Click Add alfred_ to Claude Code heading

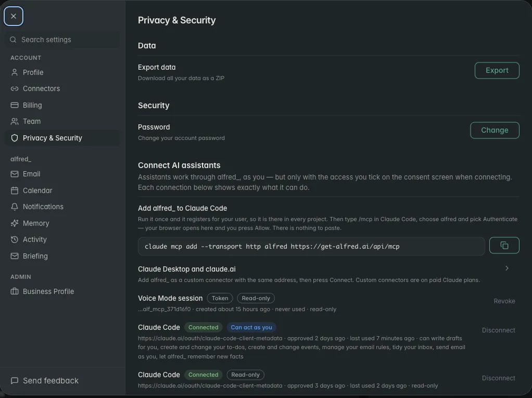point(183,208)
